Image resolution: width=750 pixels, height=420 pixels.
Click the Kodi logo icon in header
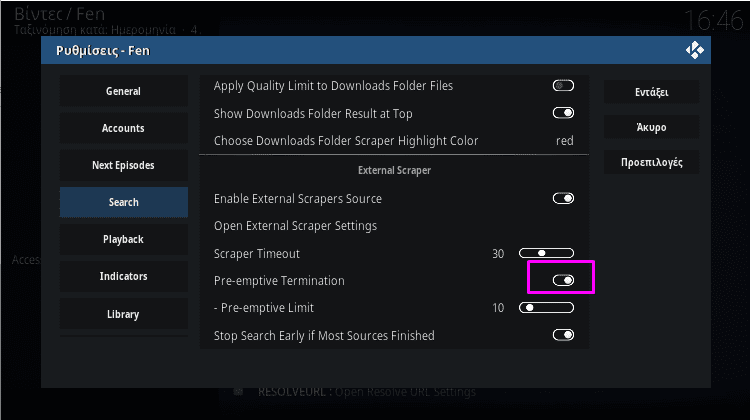[695, 50]
